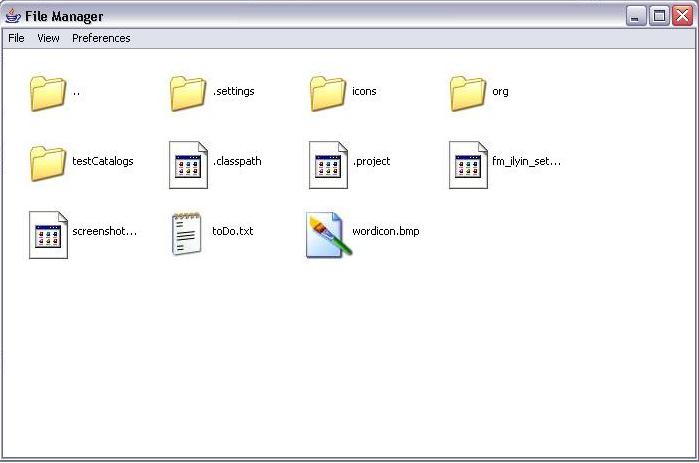
Task: Close the File Manager window
Action: pyautogui.click(x=683, y=16)
